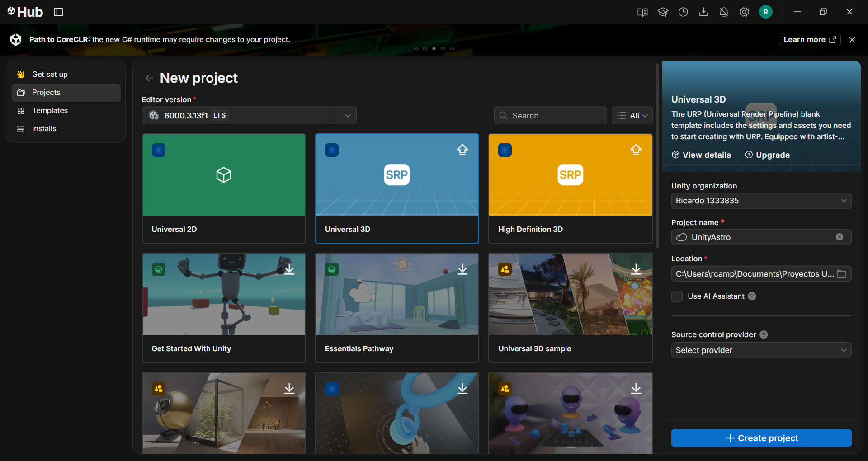Click the learning badge on Essentials Pathway card
868x461 pixels.
click(332, 269)
